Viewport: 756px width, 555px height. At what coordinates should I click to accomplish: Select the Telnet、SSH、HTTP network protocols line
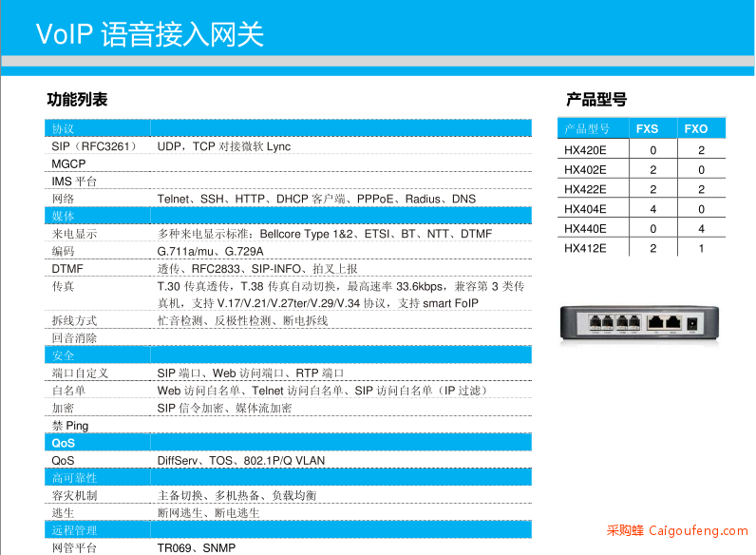click(x=316, y=199)
